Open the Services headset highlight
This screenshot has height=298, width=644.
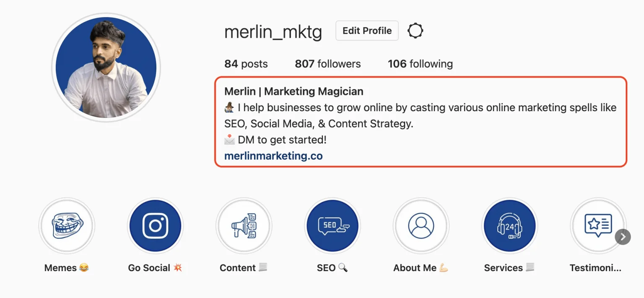(509, 226)
